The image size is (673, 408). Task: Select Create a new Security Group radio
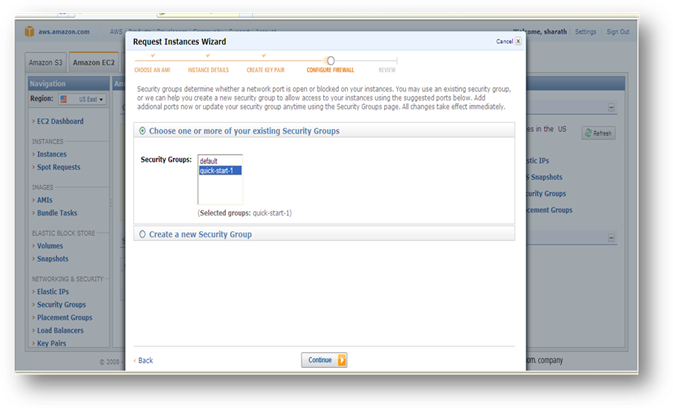(x=142, y=234)
